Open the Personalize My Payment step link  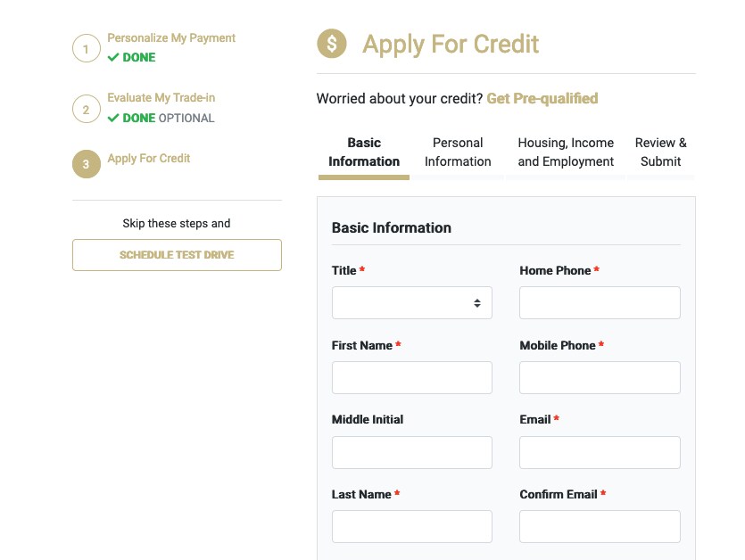click(x=171, y=38)
